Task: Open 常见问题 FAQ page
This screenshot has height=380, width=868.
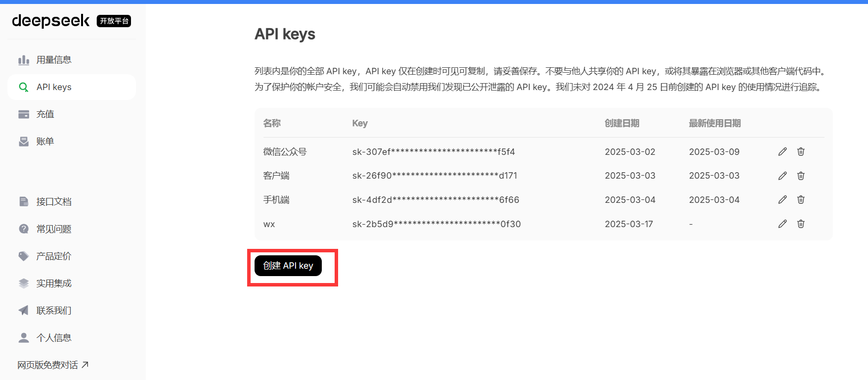Action: tap(72, 229)
